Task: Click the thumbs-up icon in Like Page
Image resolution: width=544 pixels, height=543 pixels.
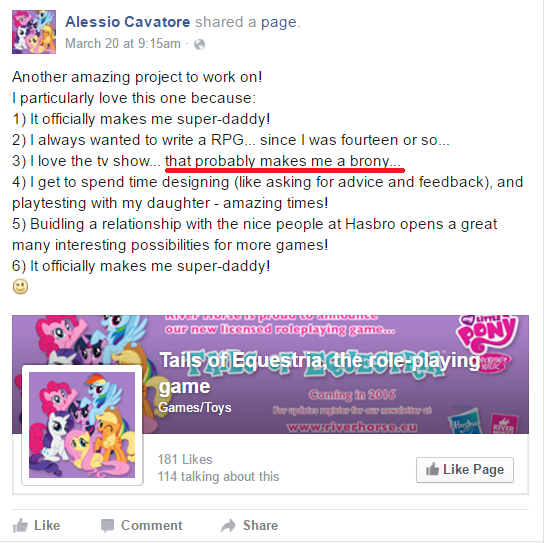Action: pyautogui.click(x=432, y=469)
